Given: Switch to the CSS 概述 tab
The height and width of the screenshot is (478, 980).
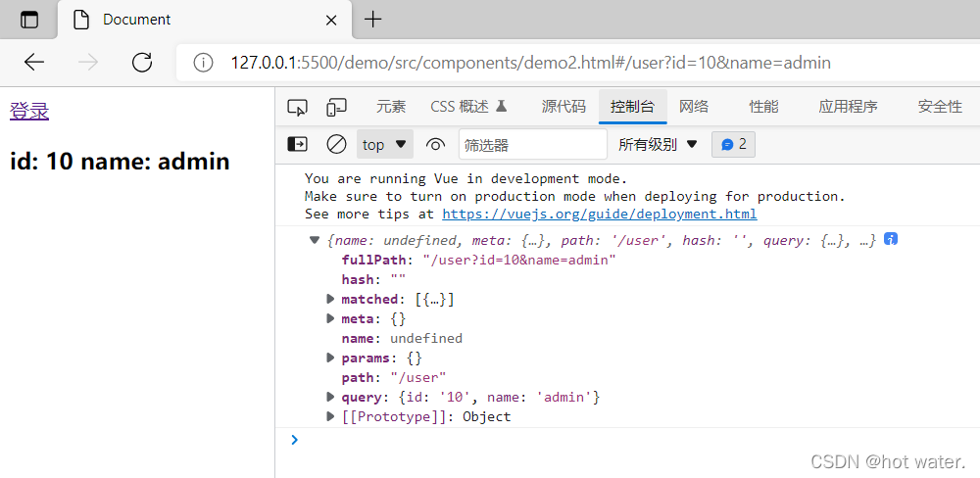Looking at the screenshot, I should coord(468,107).
